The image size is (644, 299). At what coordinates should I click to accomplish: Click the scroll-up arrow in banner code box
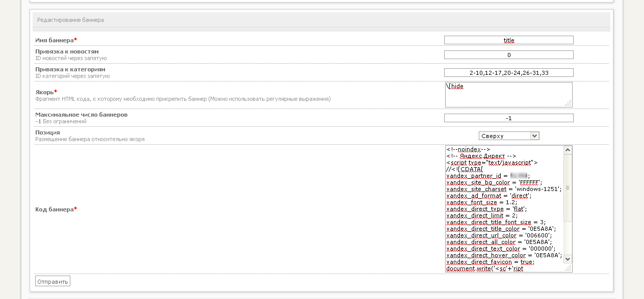point(568,150)
